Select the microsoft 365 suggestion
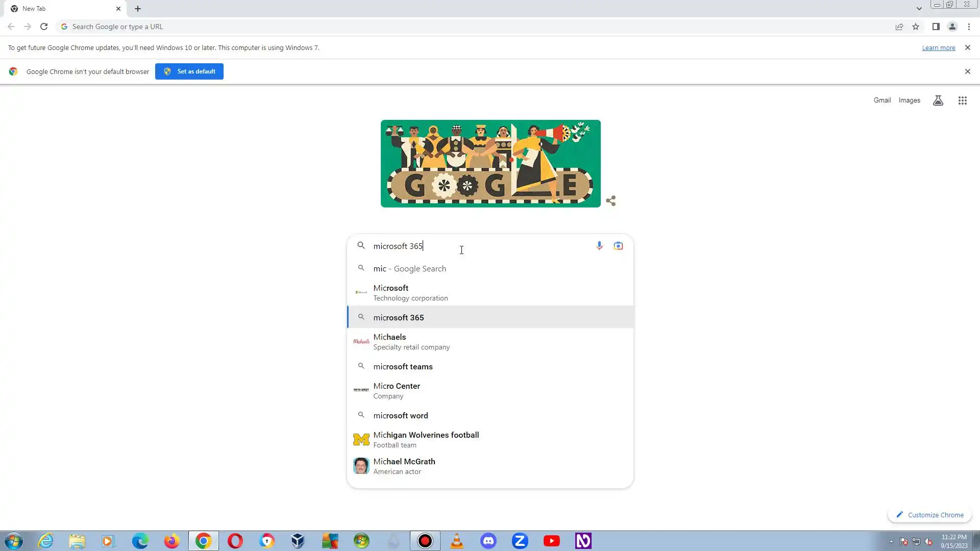 pyautogui.click(x=399, y=317)
